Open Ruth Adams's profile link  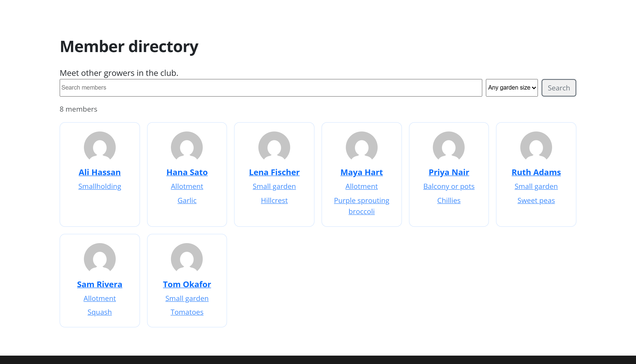536,172
